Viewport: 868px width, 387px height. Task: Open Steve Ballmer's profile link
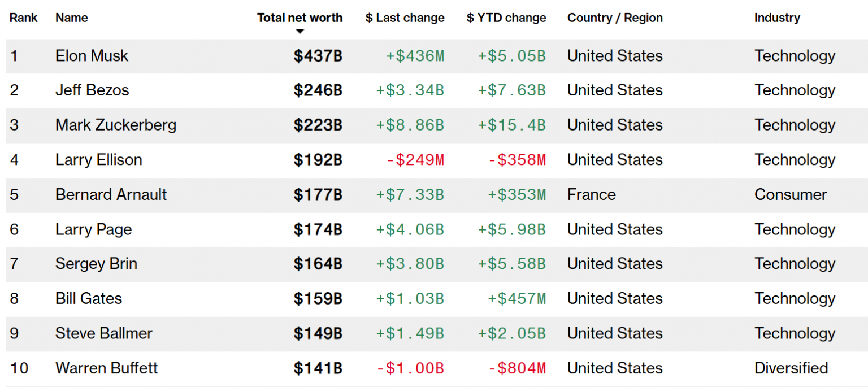pyautogui.click(x=104, y=333)
